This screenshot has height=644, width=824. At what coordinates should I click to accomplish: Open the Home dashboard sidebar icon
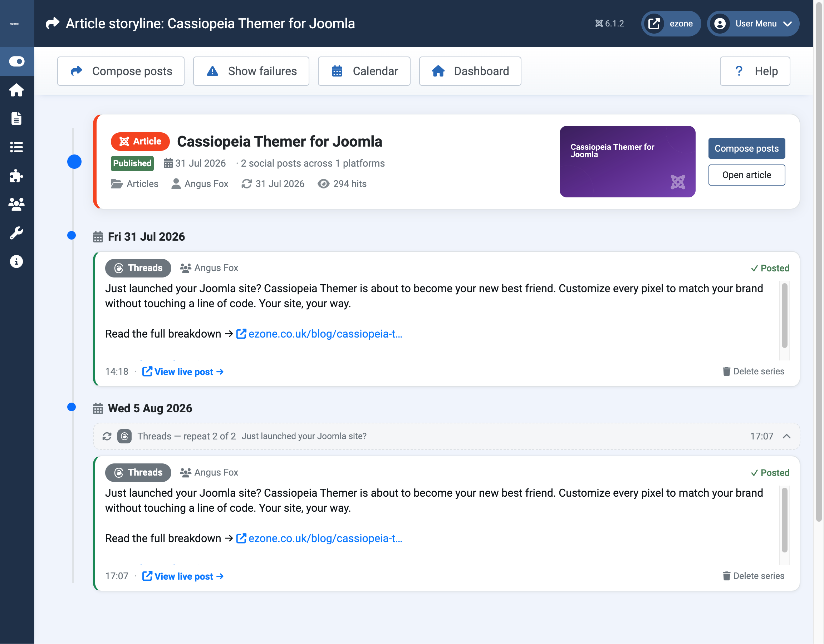pyautogui.click(x=16, y=90)
